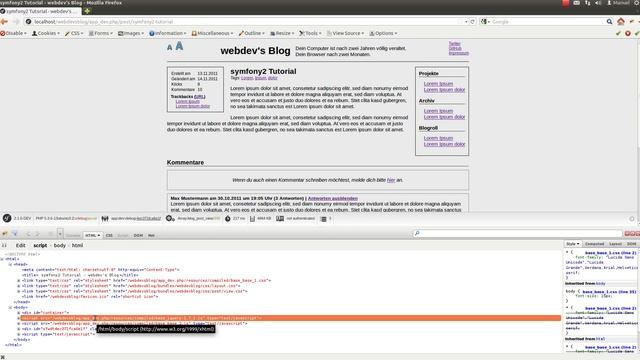Open the Images dropdown menu

(131, 33)
